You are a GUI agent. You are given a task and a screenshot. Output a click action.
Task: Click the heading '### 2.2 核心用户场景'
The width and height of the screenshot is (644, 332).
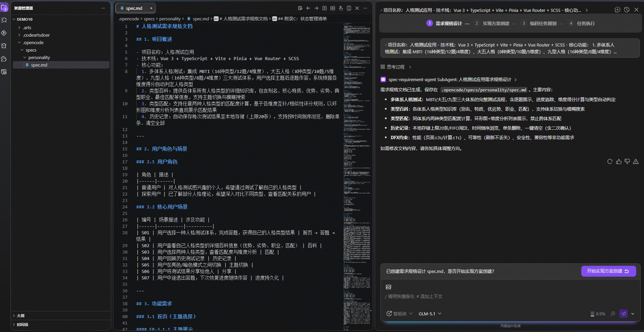(162, 207)
